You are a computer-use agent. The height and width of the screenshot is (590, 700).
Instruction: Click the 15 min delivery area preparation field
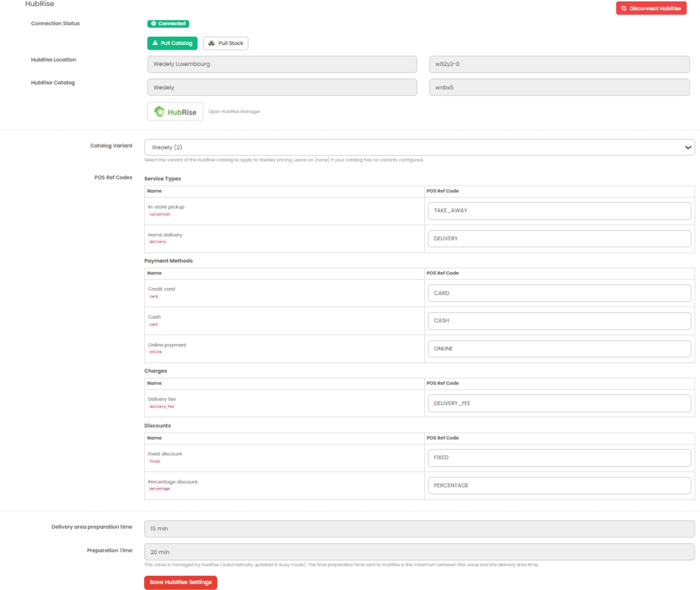[419, 529]
